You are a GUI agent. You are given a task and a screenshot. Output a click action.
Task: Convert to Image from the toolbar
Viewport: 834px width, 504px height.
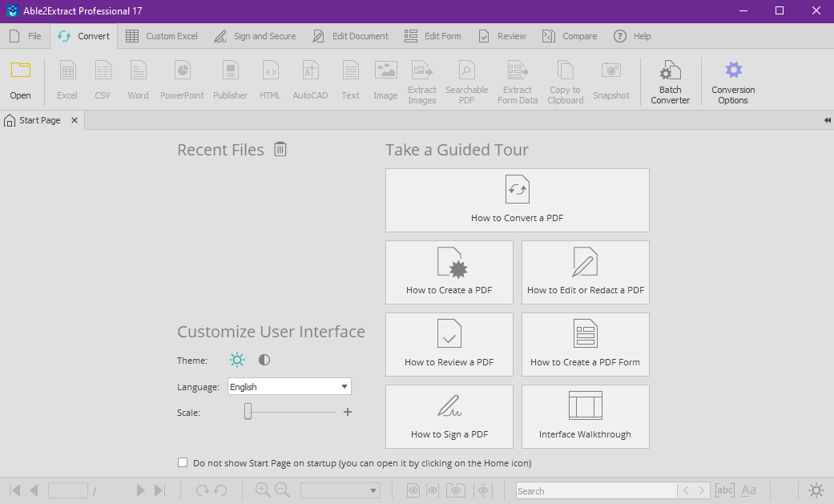[x=385, y=80]
